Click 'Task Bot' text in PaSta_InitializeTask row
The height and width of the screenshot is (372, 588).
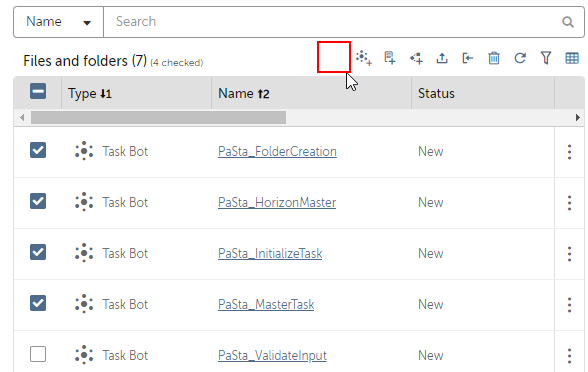[125, 254]
